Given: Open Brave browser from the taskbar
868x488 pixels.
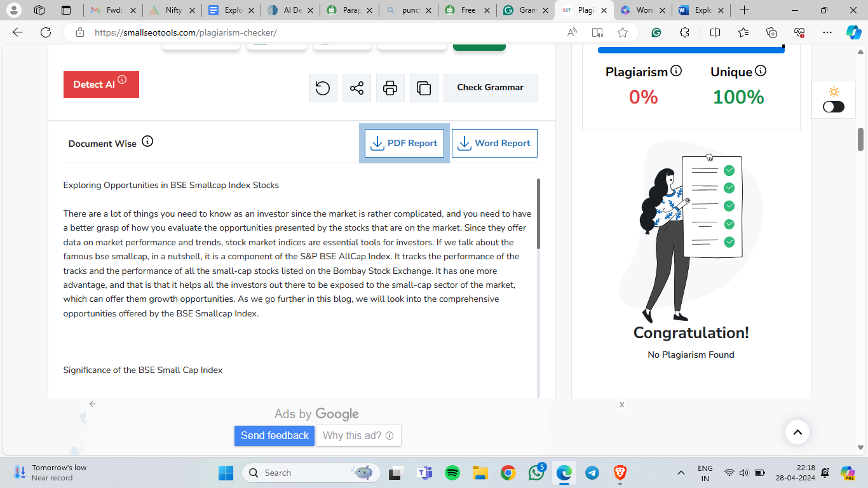Looking at the screenshot, I should point(620,473).
